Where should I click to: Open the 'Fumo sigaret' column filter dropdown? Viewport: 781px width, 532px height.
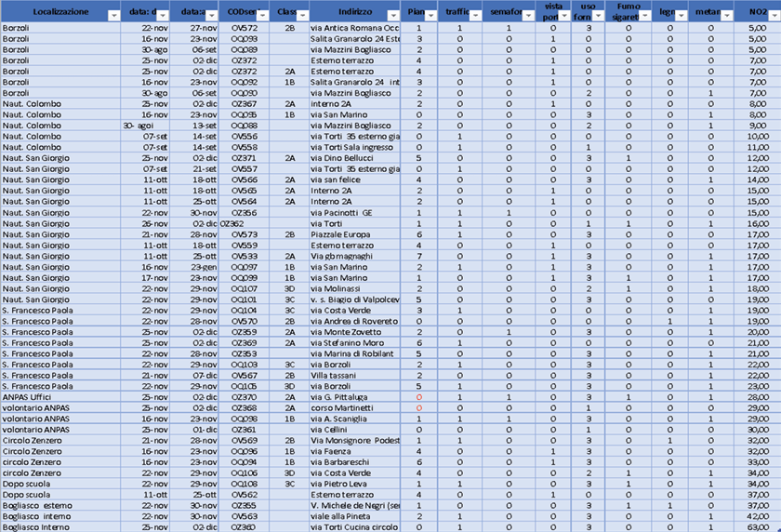click(645, 16)
